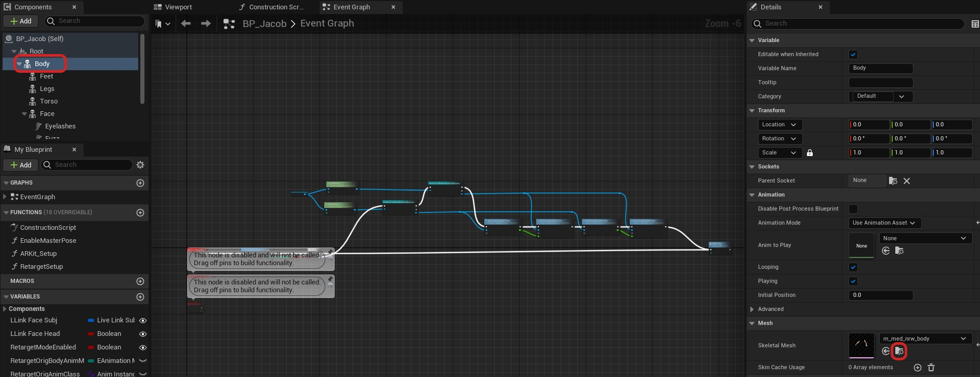Open My Blueprint settings gear
Image resolution: width=980 pixels, height=377 pixels.
pyautogui.click(x=140, y=165)
